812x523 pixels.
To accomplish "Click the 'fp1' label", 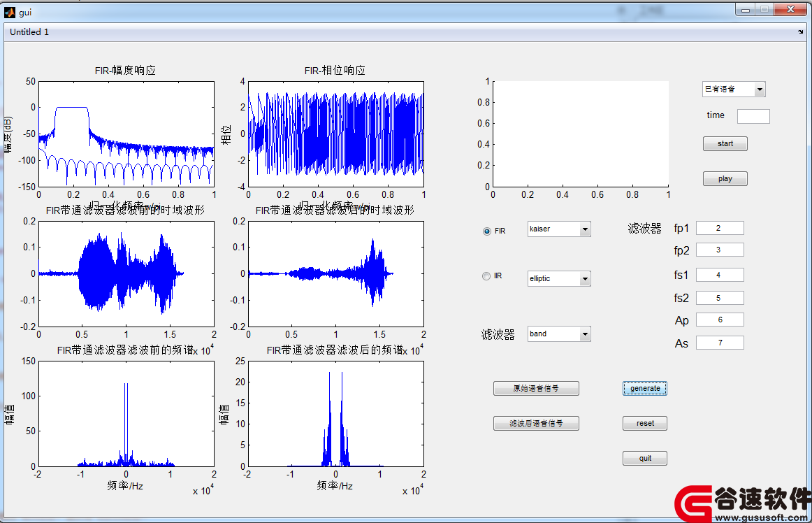I will click(681, 229).
